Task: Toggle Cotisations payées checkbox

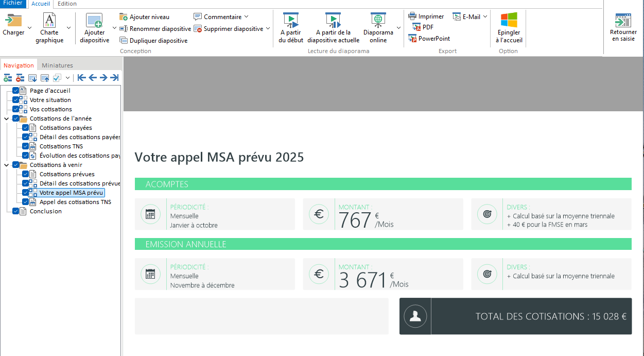Action: click(x=25, y=128)
